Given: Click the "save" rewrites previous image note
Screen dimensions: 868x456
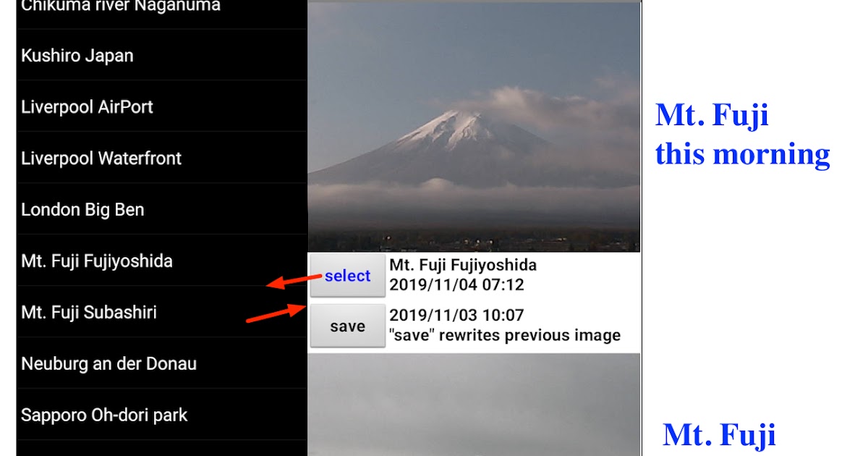Looking at the screenshot, I should (505, 336).
